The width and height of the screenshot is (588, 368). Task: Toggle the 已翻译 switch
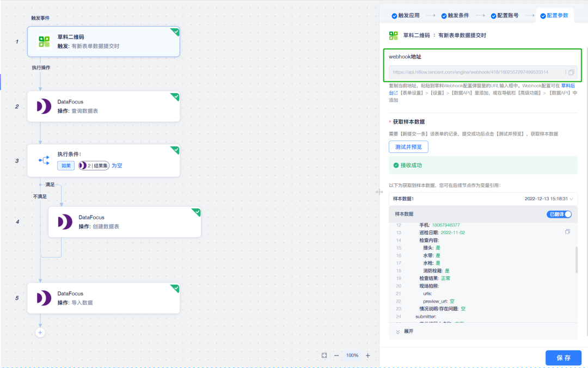pos(559,214)
